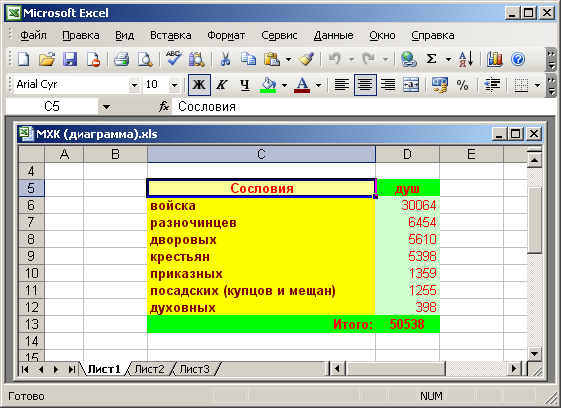Click the Borders grid icon
Screen dimensions: 561x408
(521, 85)
